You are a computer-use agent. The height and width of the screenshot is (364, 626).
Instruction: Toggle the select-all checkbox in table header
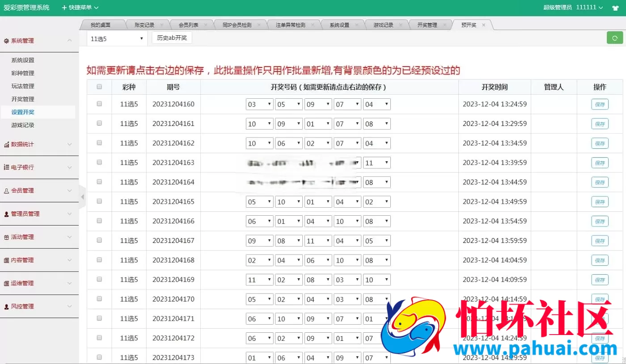[99, 87]
